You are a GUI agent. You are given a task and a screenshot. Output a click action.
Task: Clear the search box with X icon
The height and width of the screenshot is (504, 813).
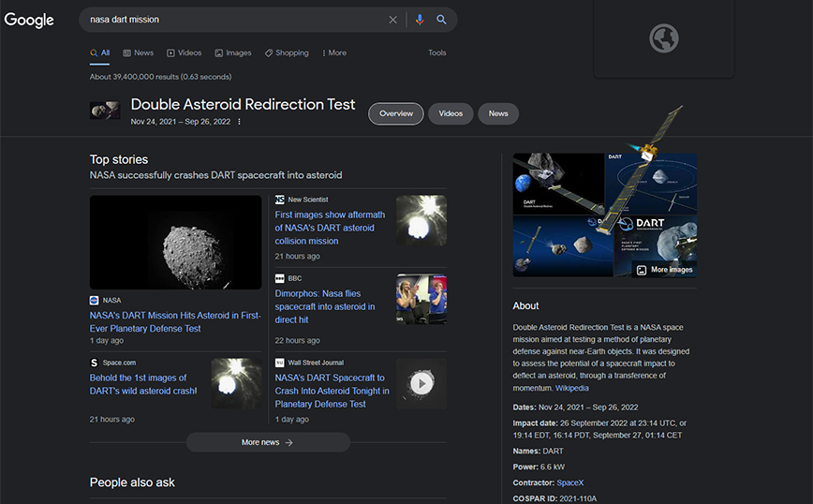393,20
